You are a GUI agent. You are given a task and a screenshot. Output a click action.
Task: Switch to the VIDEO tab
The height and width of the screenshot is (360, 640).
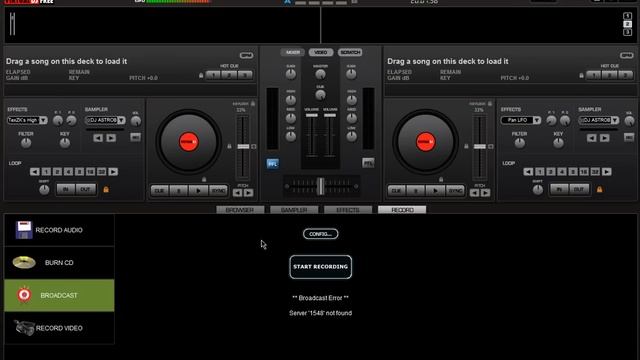321,52
